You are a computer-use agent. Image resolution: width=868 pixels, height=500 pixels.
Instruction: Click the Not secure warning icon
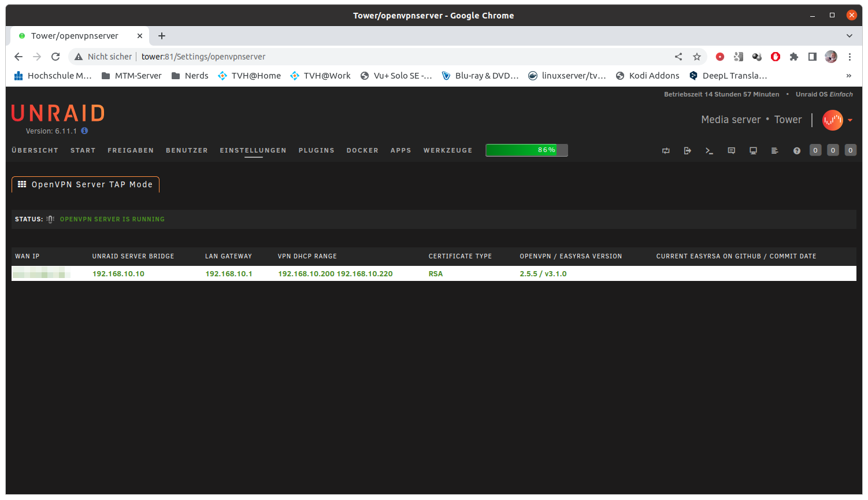pyautogui.click(x=79, y=57)
